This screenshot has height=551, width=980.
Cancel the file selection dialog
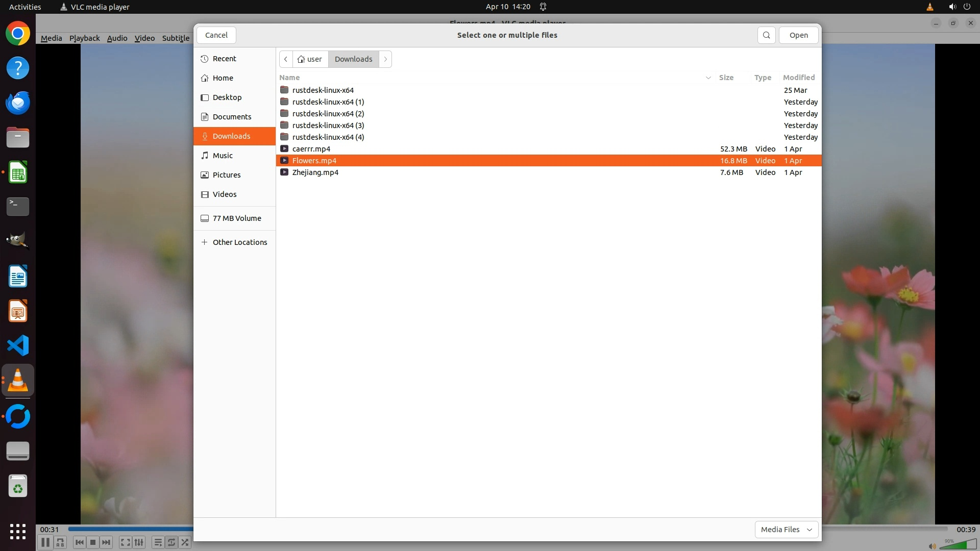point(216,35)
